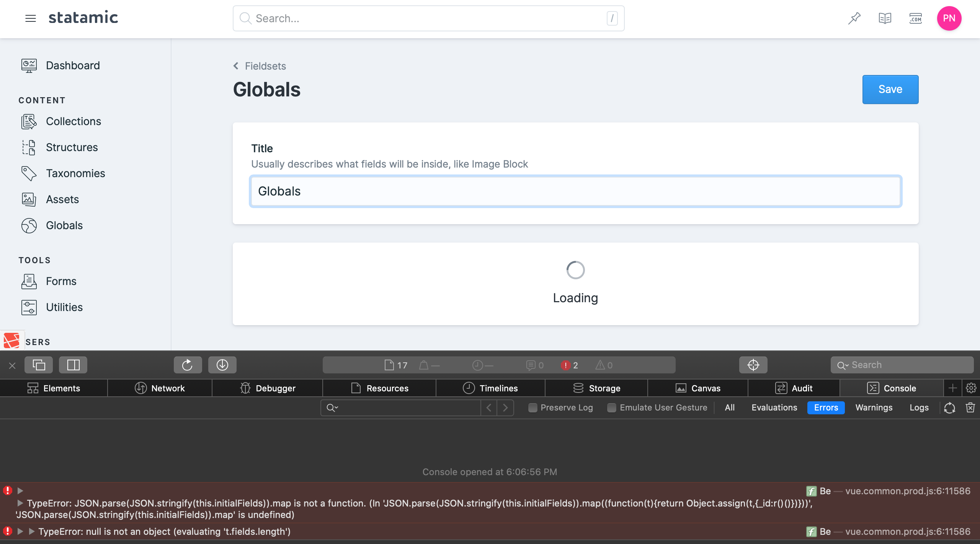Click the Structures sidebar icon
Image resolution: width=980 pixels, height=544 pixels.
29,147
